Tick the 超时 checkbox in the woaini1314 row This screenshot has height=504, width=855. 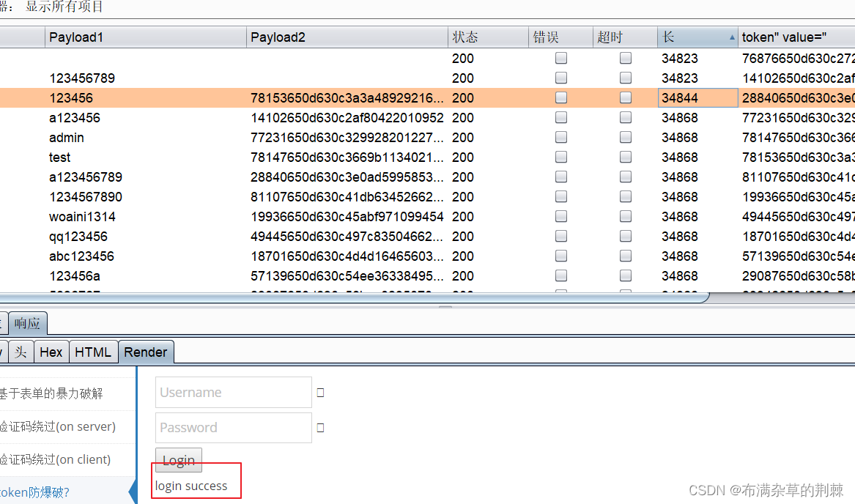tap(626, 216)
